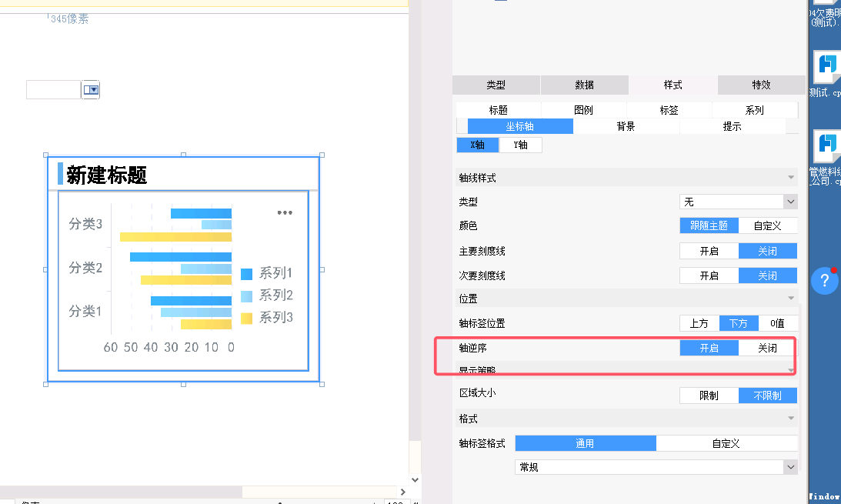This screenshot has height=504, width=841.
Task: Collapse the 格式 section
Action: pos(790,419)
